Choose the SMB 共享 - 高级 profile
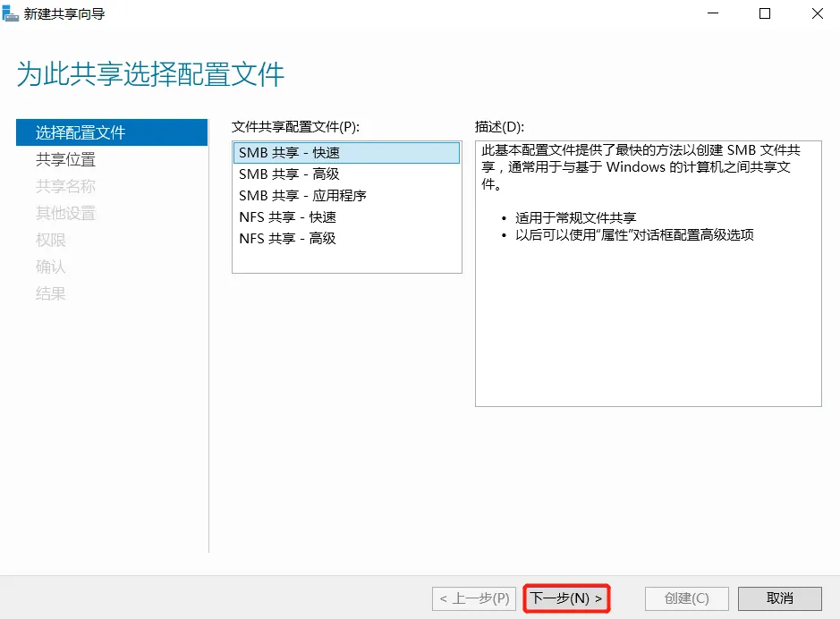 tap(289, 174)
